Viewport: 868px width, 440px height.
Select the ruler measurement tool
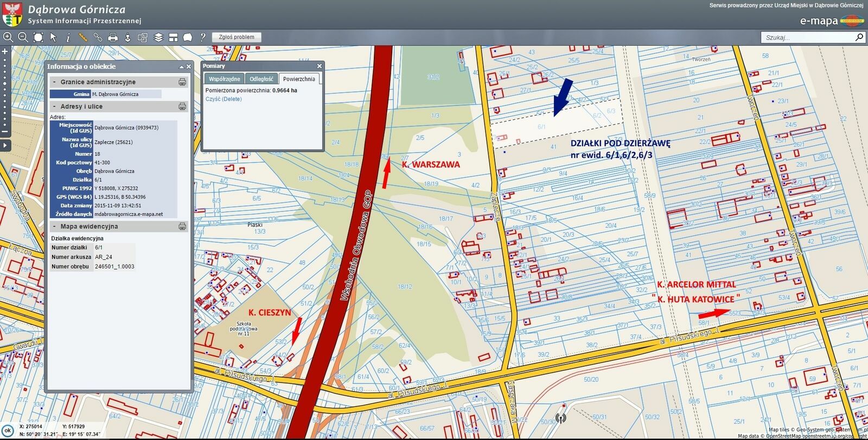(83, 37)
